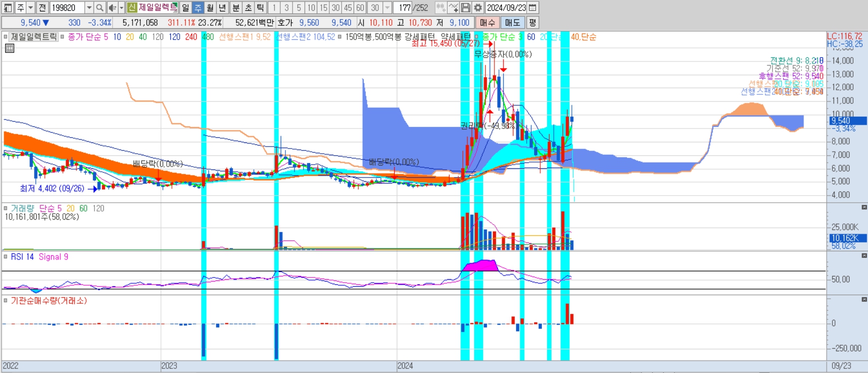This screenshot has height=373, width=868.
Task: Collapse the RSI panel corner button
Action: pyautogui.click(x=864, y=256)
